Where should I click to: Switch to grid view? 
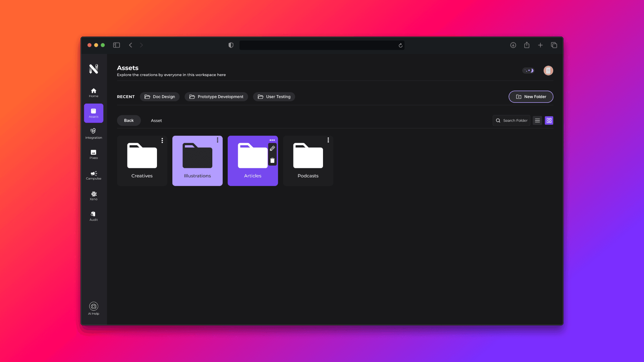click(x=549, y=120)
